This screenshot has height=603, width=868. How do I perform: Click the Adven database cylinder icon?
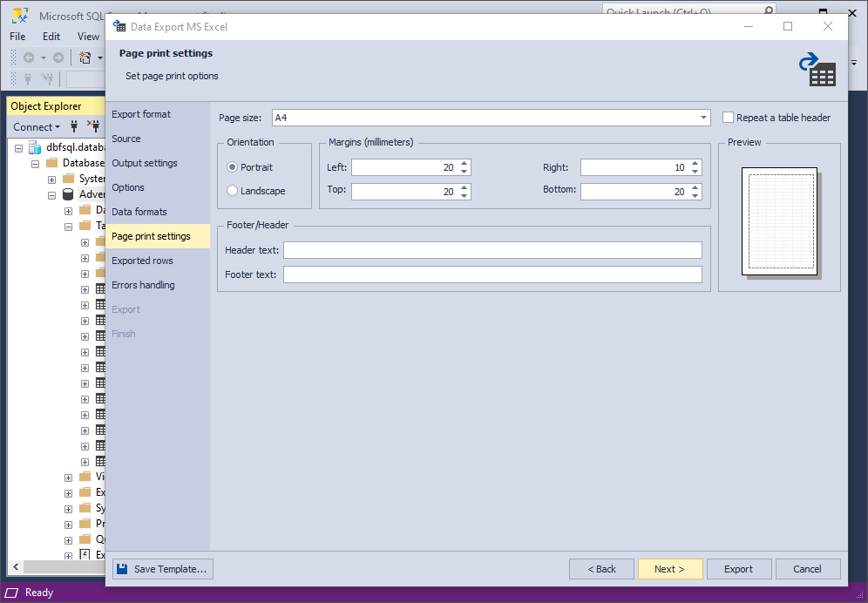tap(68, 194)
